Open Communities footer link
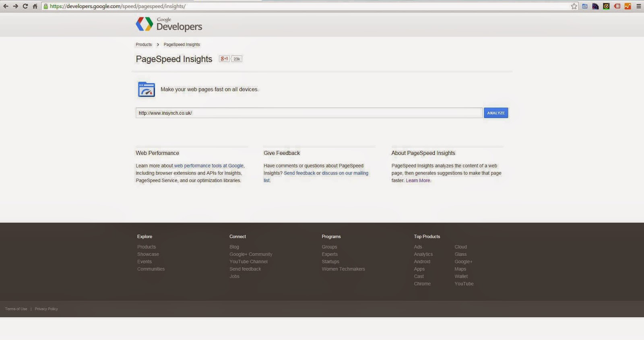644x340 pixels. point(151,269)
